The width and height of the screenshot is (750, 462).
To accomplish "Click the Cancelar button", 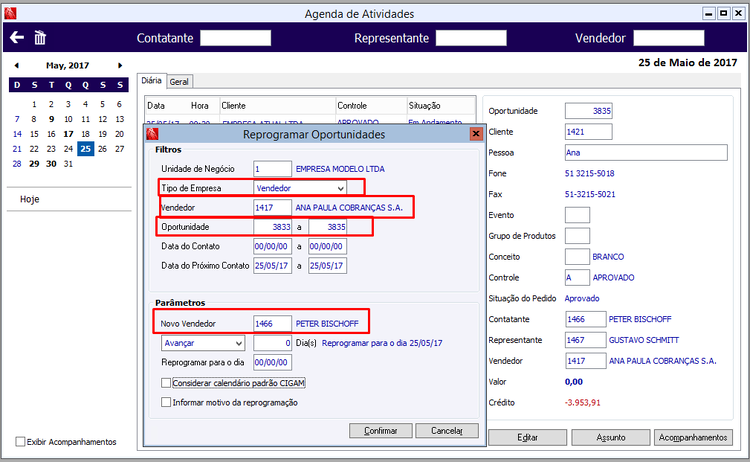I will coord(447,430).
